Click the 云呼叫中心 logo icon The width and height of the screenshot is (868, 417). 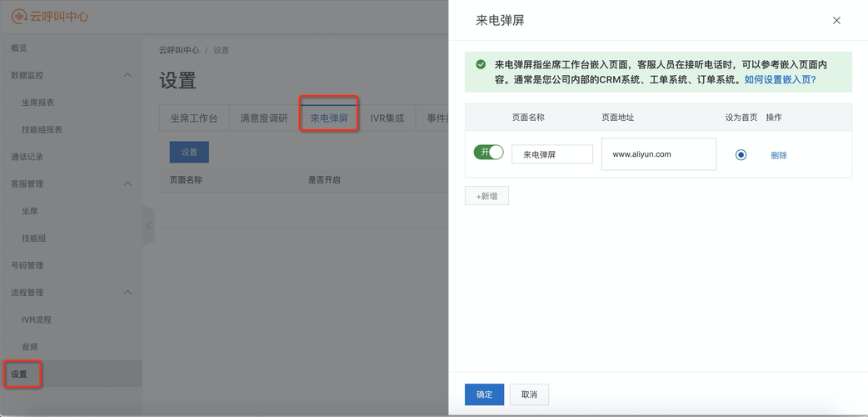(19, 17)
